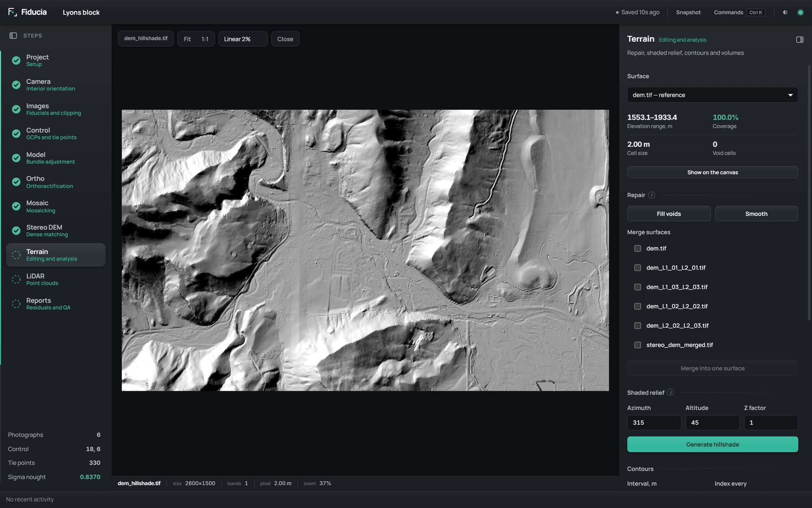Open the Linear 2% stretch dropdown

[243, 39]
